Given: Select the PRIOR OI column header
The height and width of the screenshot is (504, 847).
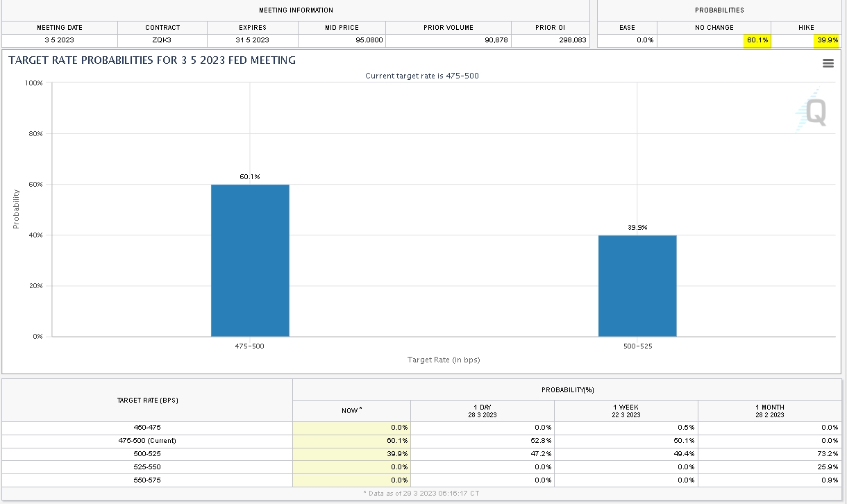Looking at the screenshot, I should [551, 28].
